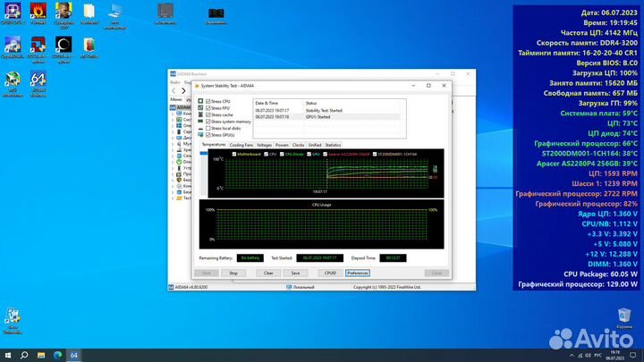Image resolution: width=644 pixels, height=362 pixels.
Task: Select the 'GPU1: Started' log row
Action: point(327,117)
